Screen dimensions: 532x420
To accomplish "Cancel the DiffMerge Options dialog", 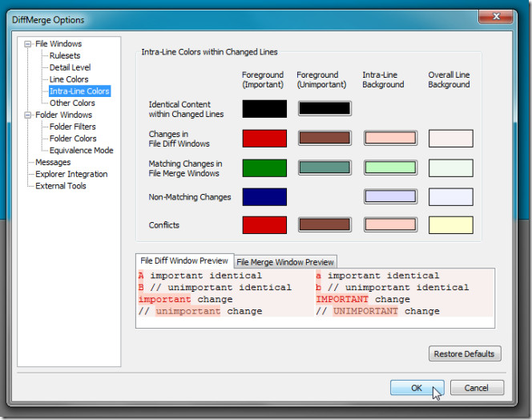I will (x=477, y=388).
